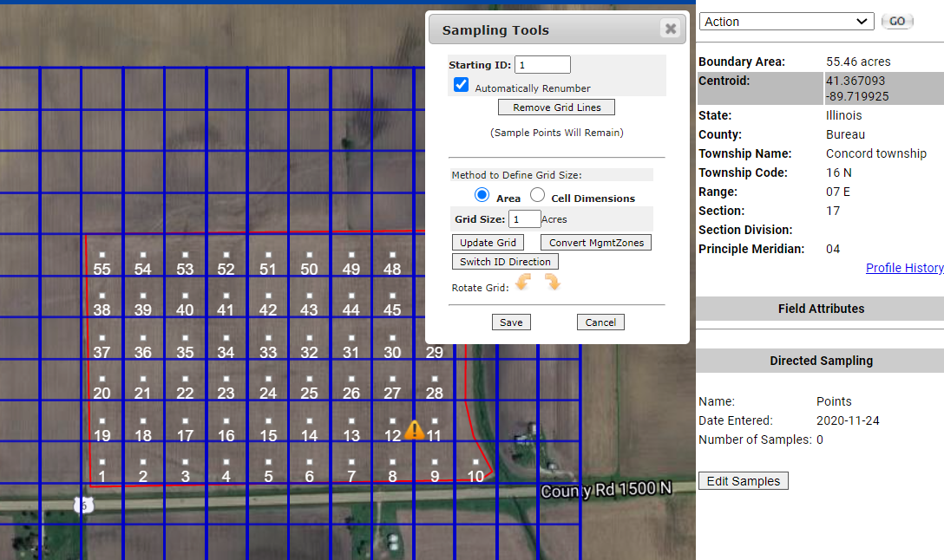Viewport: 944px width, 560px height.
Task: Select sample point marker 16
Action: click(226, 420)
